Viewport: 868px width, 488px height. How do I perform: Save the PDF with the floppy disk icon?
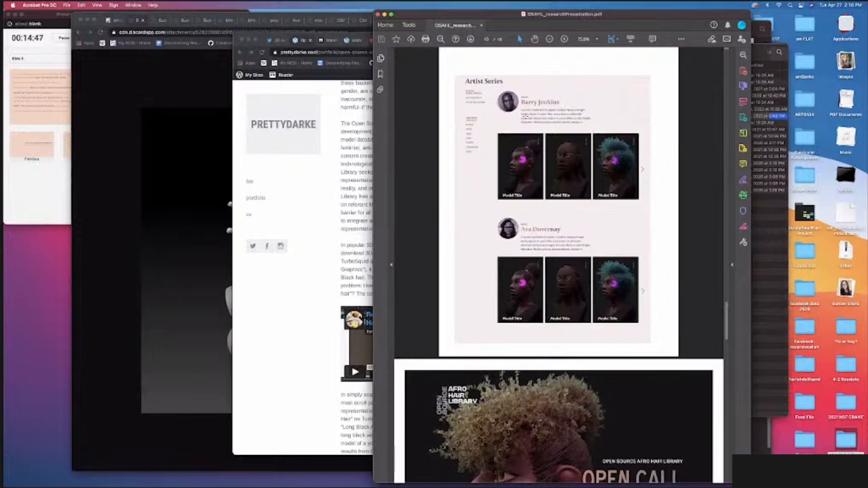381,39
